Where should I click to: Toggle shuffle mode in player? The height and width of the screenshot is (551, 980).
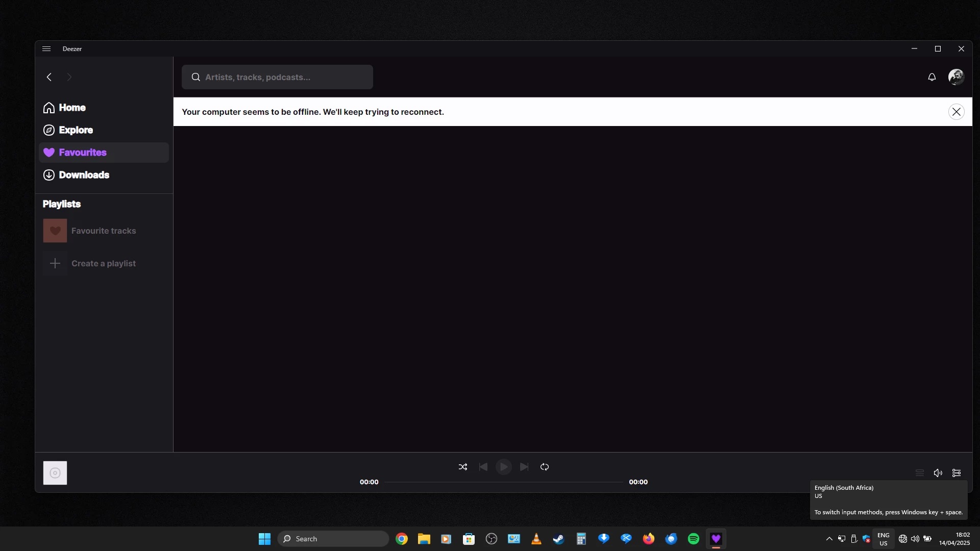pos(462,467)
